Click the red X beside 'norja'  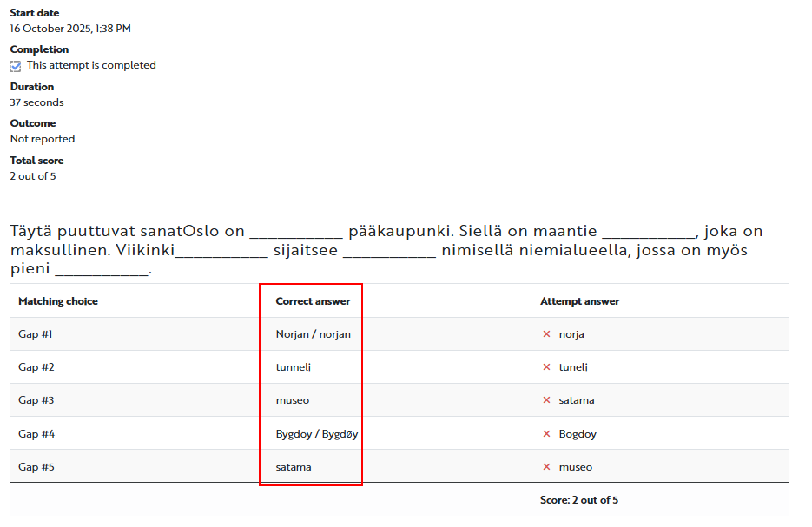click(x=546, y=334)
